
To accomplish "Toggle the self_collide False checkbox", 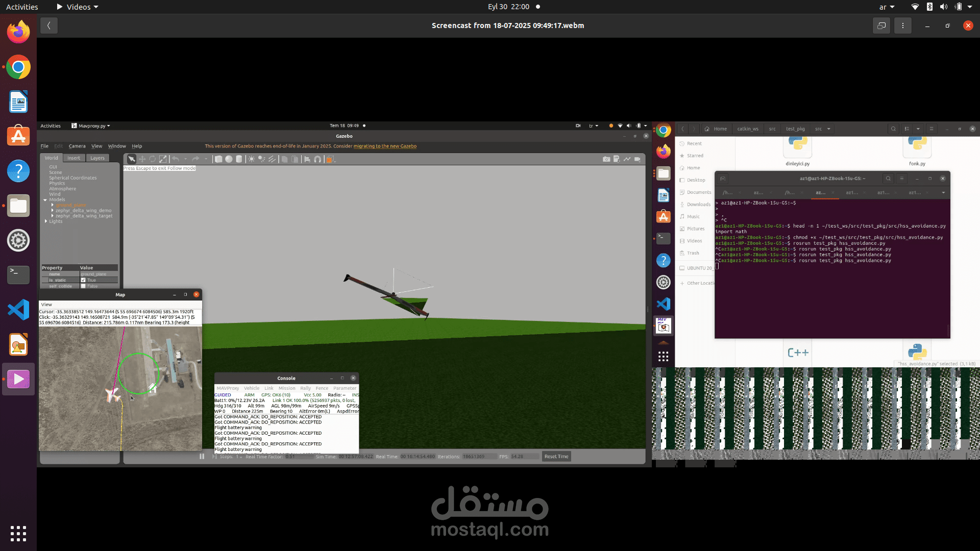I will [83, 286].
